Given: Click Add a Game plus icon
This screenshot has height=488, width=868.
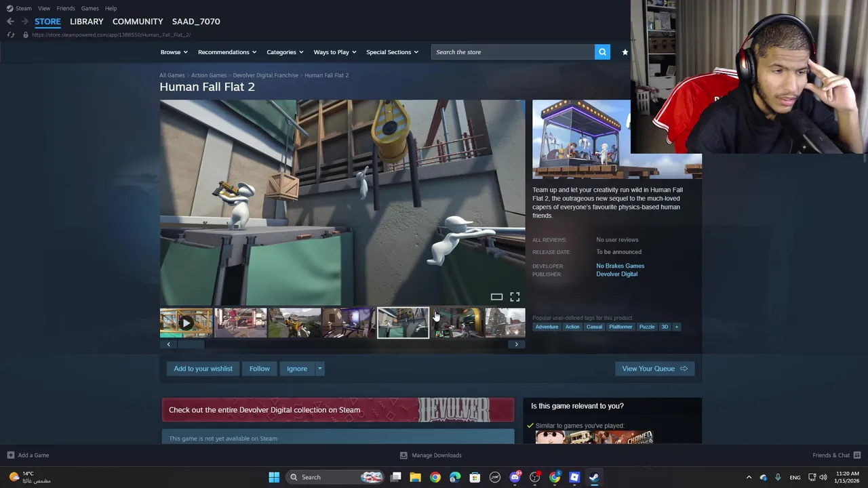Looking at the screenshot, I should pos(10,455).
